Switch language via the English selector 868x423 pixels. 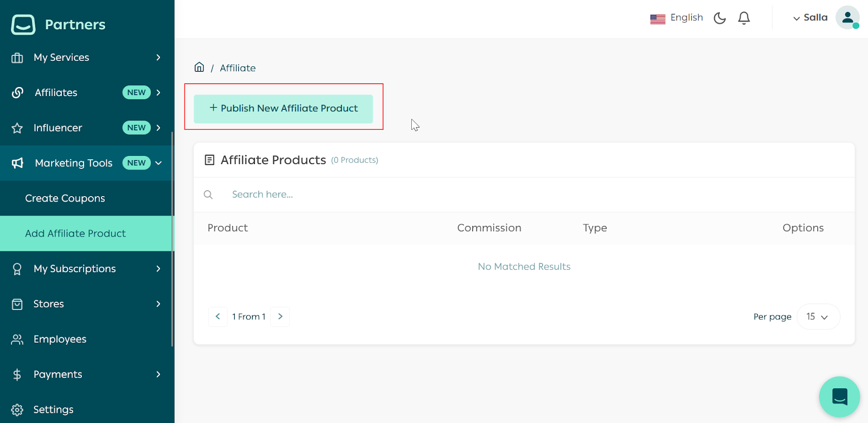click(x=676, y=18)
